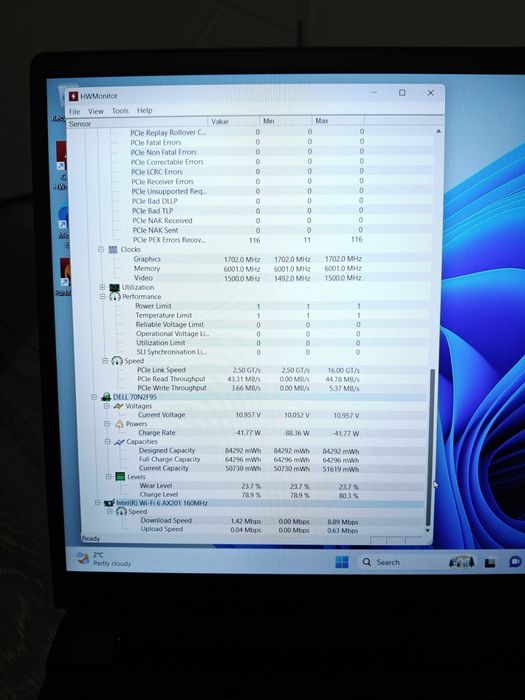Click the scroll up arrow
The width and height of the screenshot is (525, 700).
pyautogui.click(x=438, y=131)
